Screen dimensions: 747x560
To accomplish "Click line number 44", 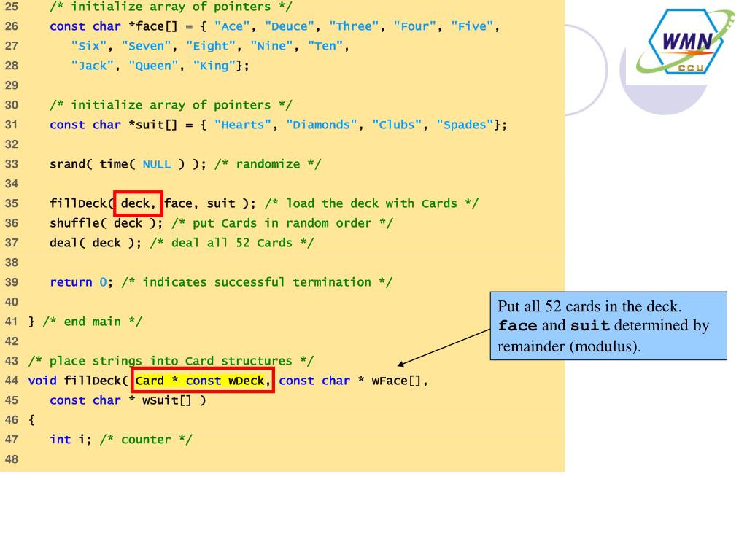I will [12, 381].
